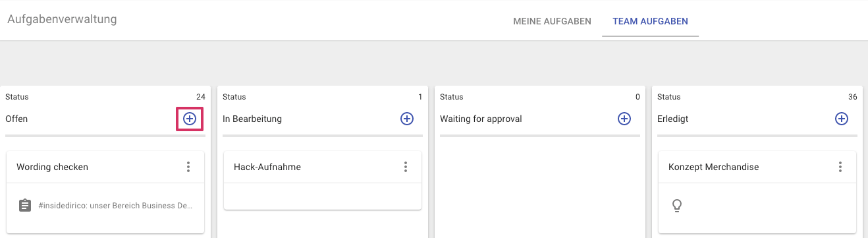Click the Aufgabenverwaltung page title
868x238 pixels.
pyautogui.click(x=62, y=19)
